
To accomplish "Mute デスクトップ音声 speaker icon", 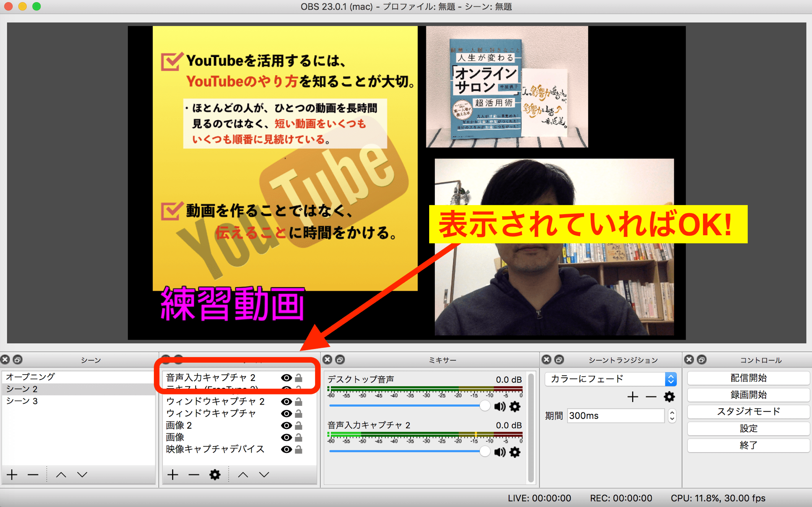I will [500, 406].
